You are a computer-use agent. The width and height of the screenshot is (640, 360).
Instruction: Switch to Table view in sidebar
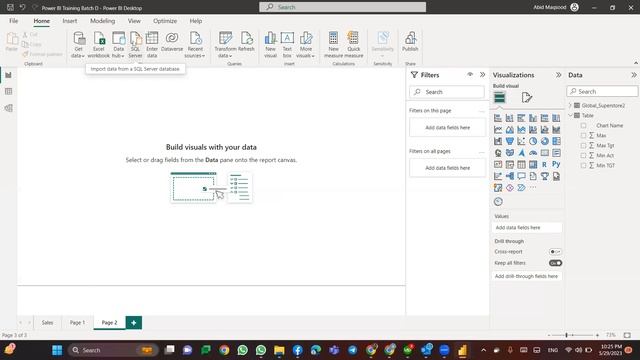(9, 91)
